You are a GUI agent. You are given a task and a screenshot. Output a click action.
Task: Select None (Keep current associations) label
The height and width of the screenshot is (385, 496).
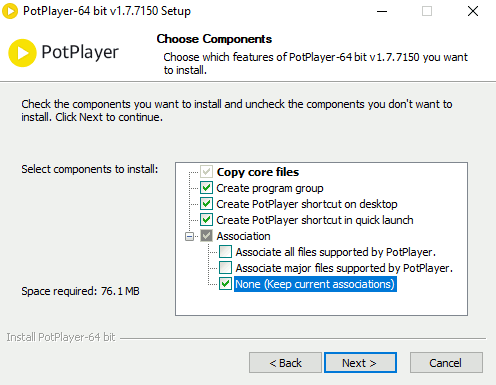click(315, 284)
